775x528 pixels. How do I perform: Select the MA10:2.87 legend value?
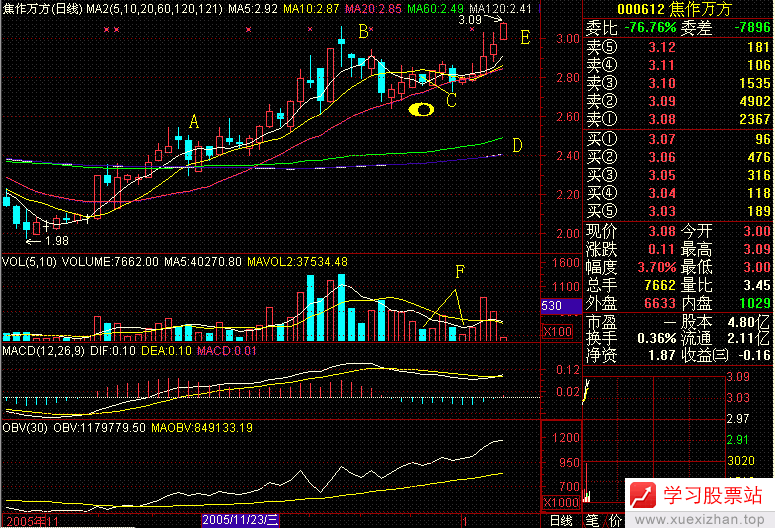311,8
